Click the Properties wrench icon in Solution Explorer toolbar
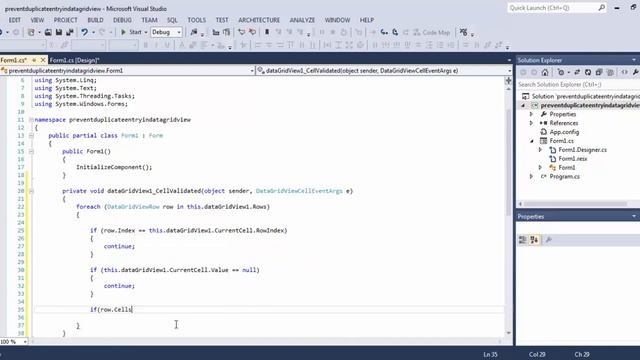The width and height of the screenshot is (640, 360). (x=636, y=72)
